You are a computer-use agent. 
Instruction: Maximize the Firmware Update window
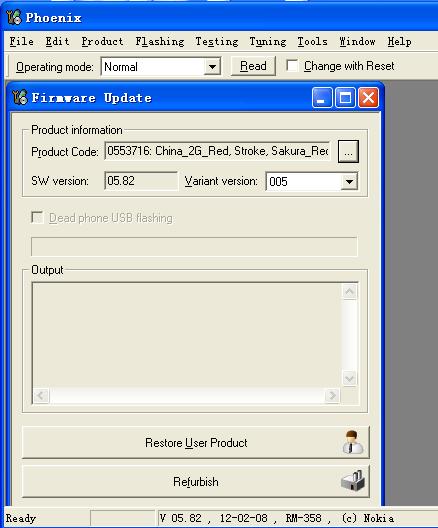tap(345, 98)
